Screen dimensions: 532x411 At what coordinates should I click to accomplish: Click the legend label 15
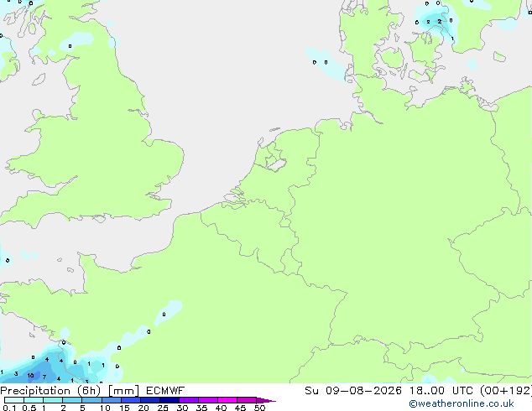click(x=124, y=408)
